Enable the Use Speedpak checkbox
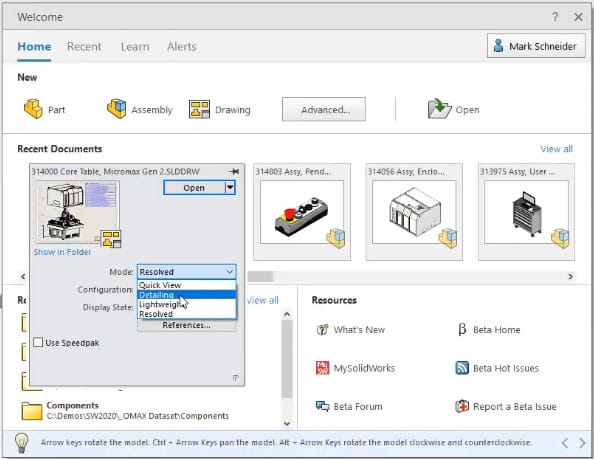Viewport: 594px width, 459px height. pyautogui.click(x=38, y=343)
